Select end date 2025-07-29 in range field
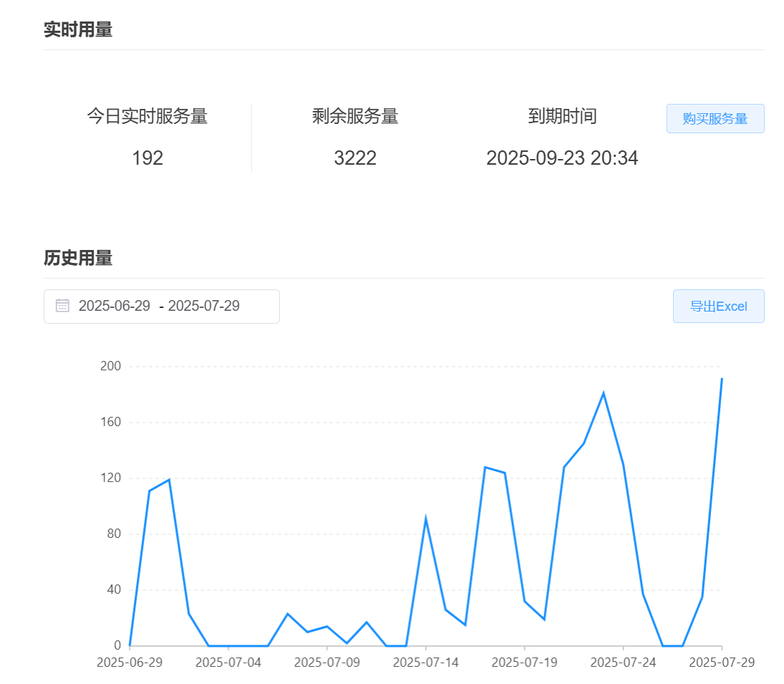784x684 pixels. (x=203, y=306)
